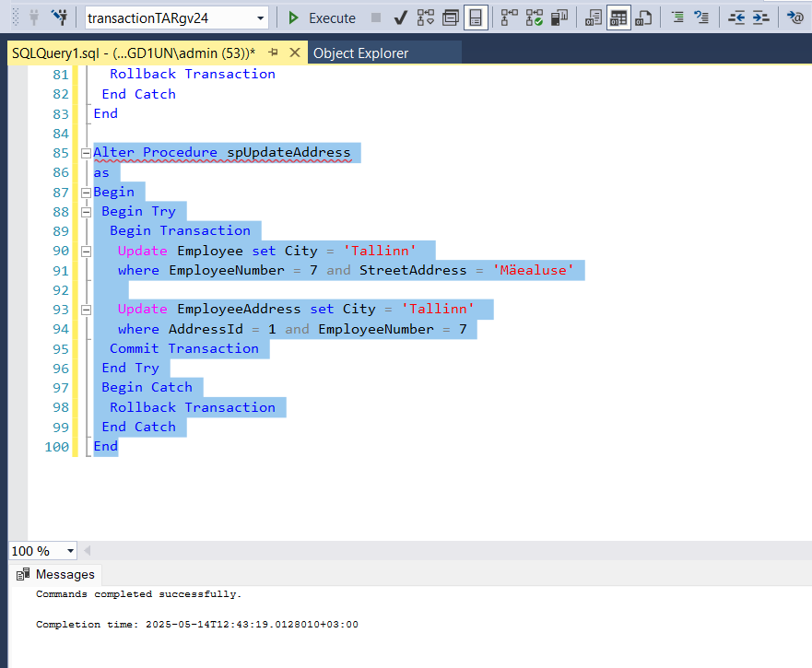Viewport: 812px width, 668px height.
Task: Select the SQLQuery1.sql editor tab
Action: pos(134,53)
